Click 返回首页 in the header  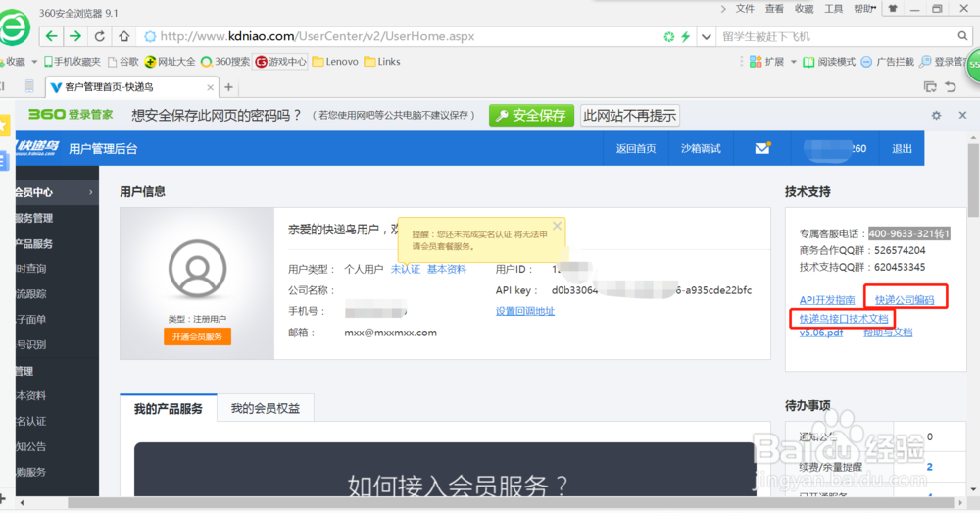pyautogui.click(x=636, y=148)
